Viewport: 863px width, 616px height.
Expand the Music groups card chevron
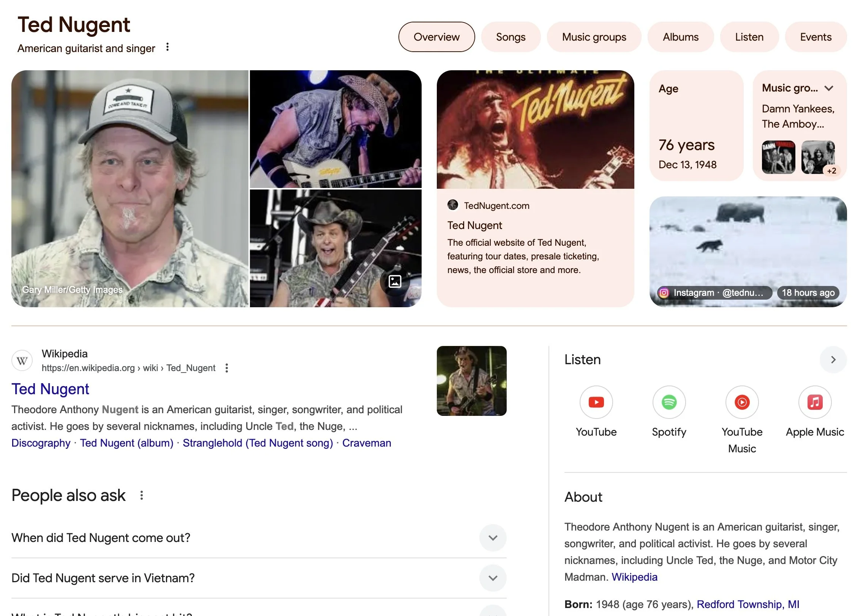[x=829, y=88]
